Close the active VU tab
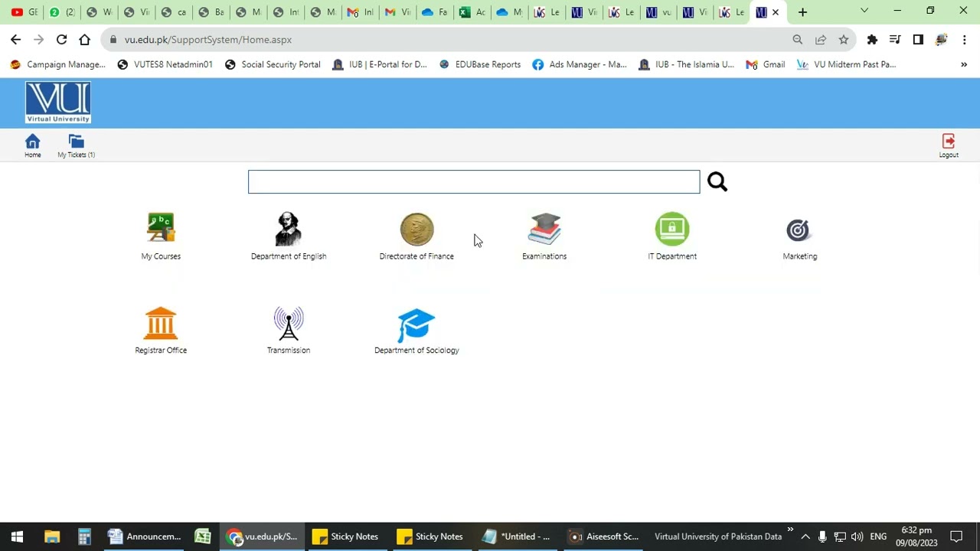The width and height of the screenshot is (980, 551). (x=775, y=12)
